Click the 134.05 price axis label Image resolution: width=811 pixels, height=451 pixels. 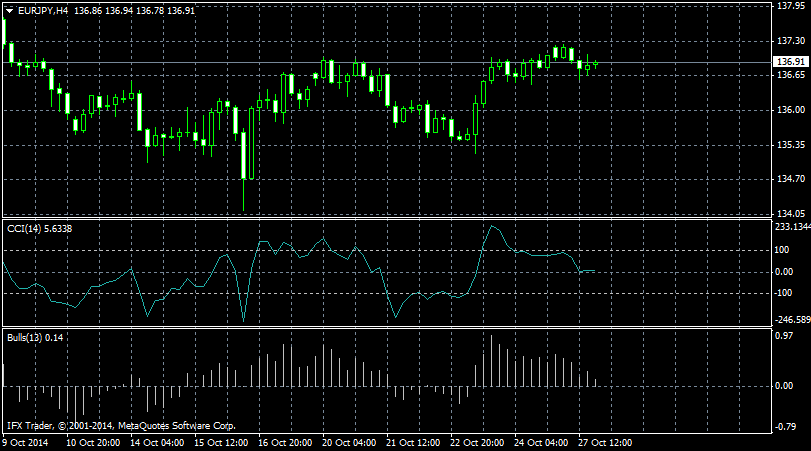[790, 214]
